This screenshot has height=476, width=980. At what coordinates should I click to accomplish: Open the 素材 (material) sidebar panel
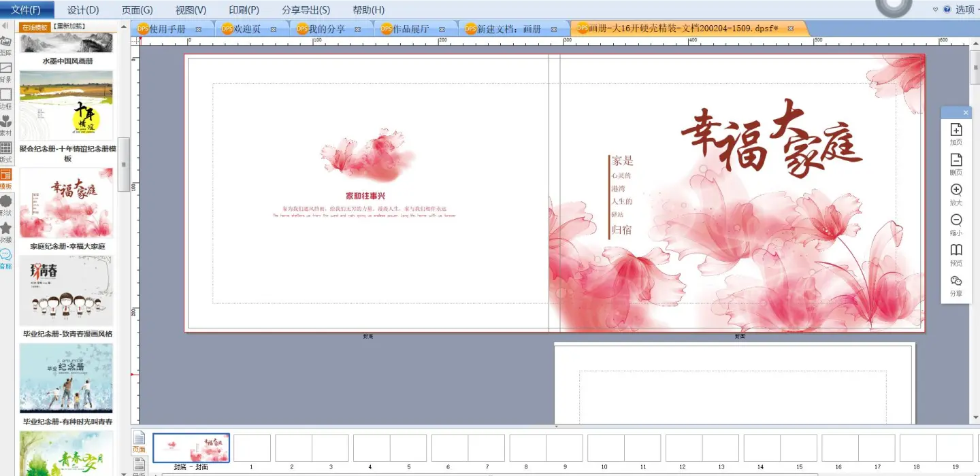pos(5,125)
